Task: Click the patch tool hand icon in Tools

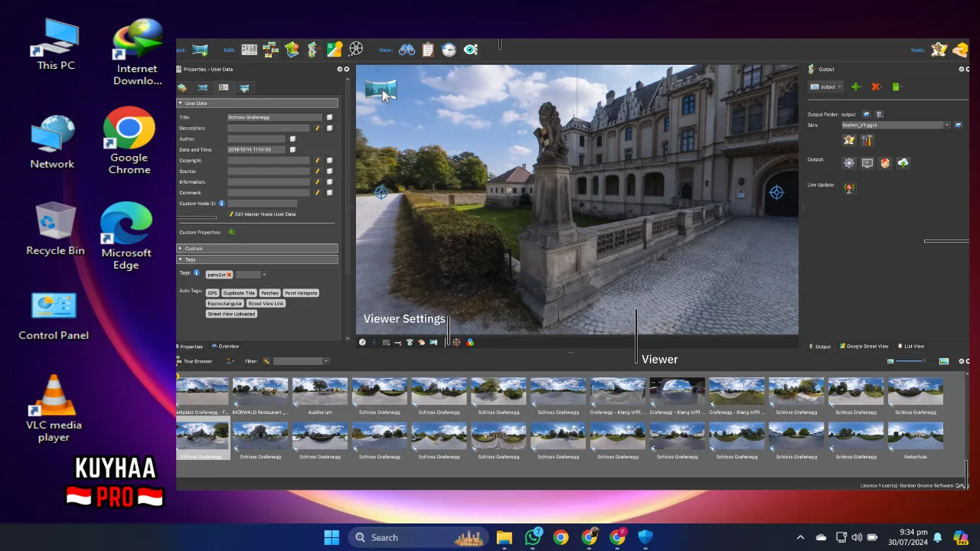Action: (x=960, y=50)
